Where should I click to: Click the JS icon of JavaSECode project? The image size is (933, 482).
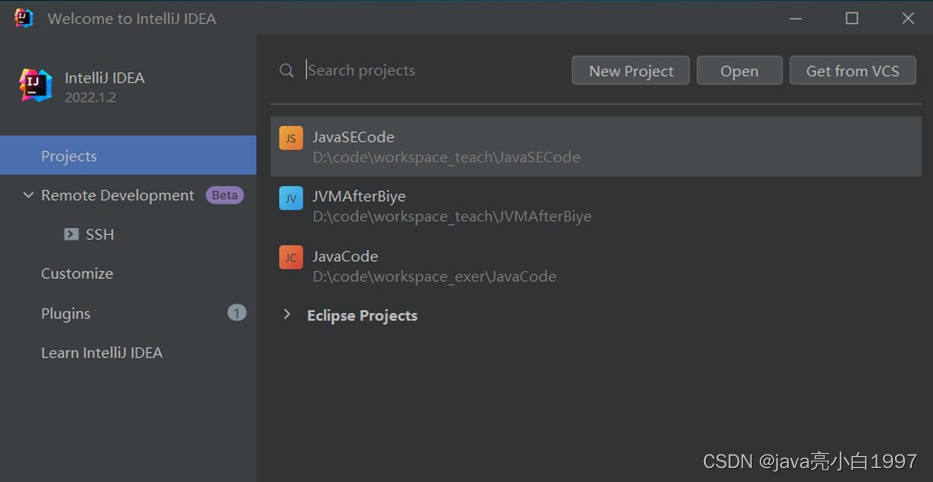[290, 138]
